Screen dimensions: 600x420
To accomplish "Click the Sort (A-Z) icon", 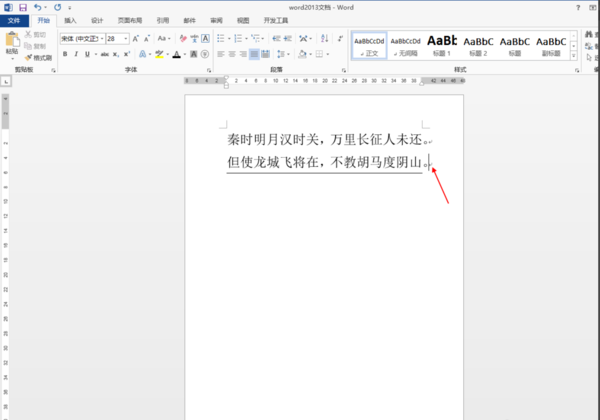I will coord(324,39).
